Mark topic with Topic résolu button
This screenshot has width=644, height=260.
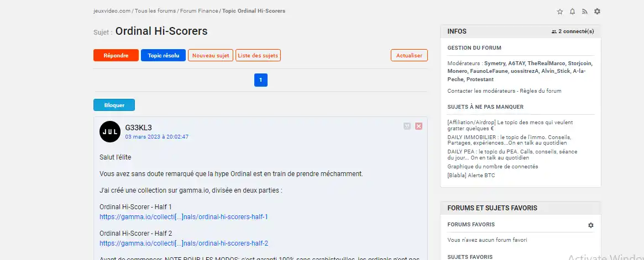tap(163, 55)
